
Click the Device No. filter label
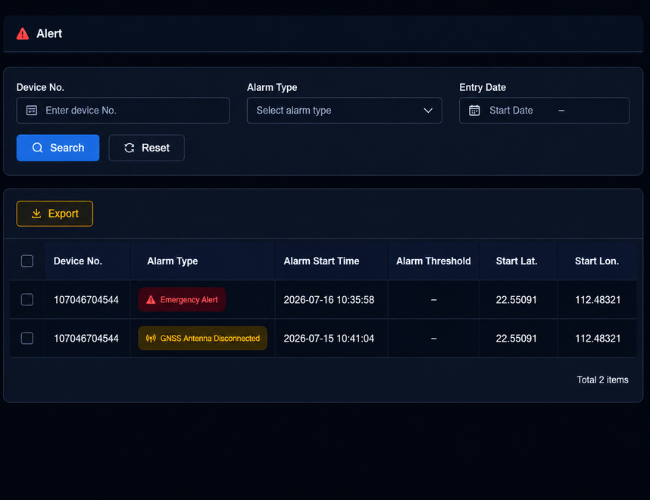(40, 87)
